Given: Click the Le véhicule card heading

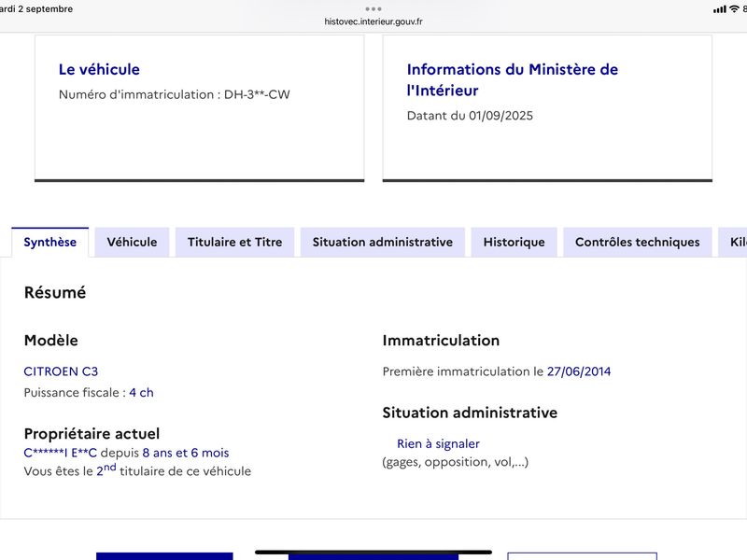Looking at the screenshot, I should click(99, 69).
